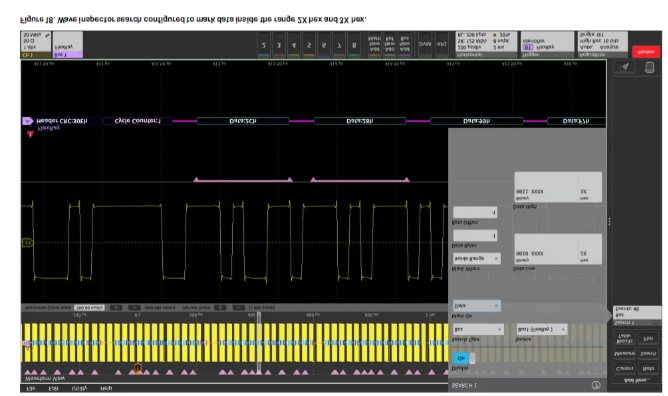668x396 pixels.
Task: Add channel 5 to the display
Action: tap(309, 45)
